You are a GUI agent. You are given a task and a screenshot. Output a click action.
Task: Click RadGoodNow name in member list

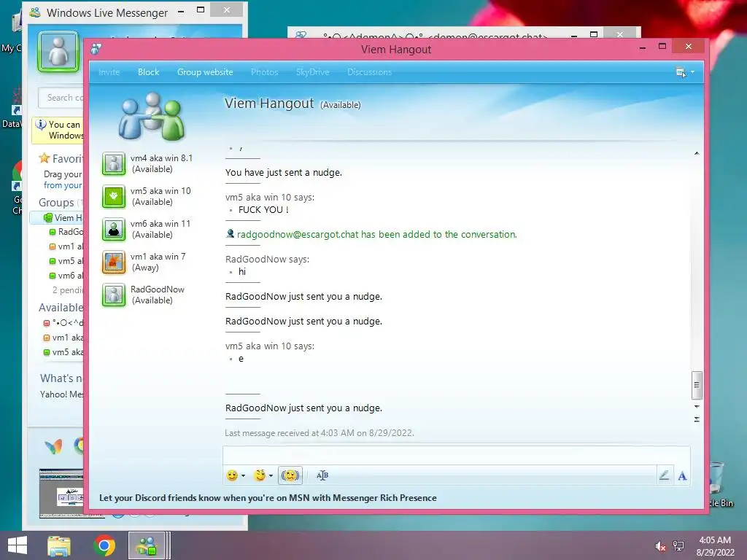[x=158, y=289]
